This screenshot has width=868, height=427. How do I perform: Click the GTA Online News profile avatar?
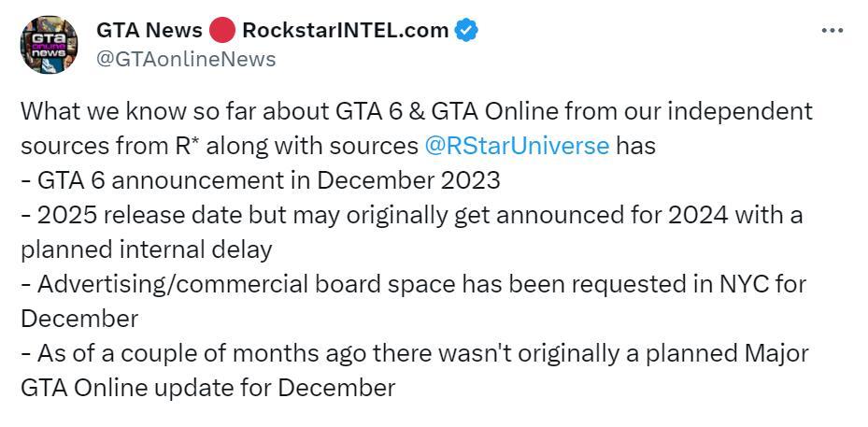tap(49, 44)
